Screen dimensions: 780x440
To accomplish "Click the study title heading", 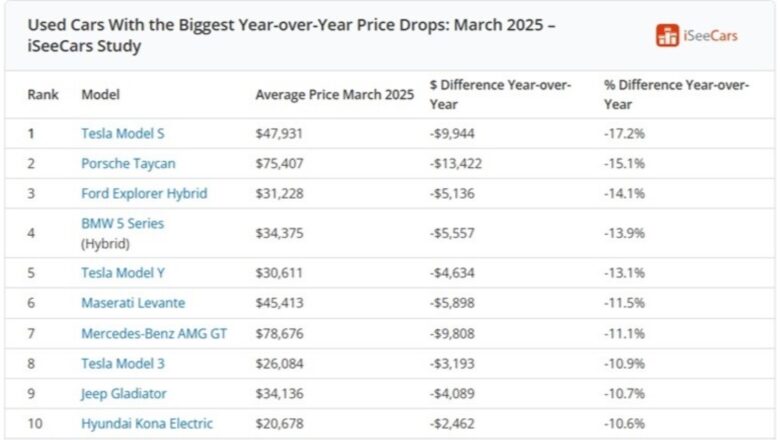I will click(290, 35).
